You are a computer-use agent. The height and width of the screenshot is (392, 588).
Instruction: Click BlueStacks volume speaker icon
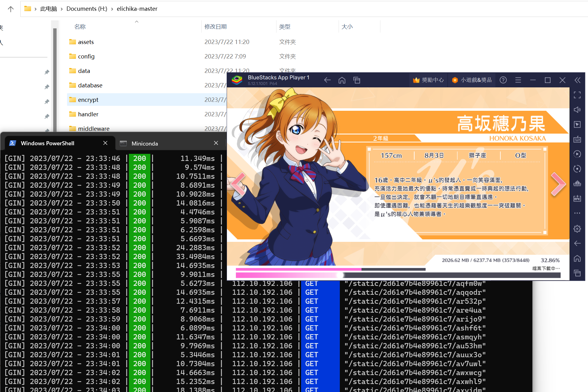pyautogui.click(x=577, y=110)
